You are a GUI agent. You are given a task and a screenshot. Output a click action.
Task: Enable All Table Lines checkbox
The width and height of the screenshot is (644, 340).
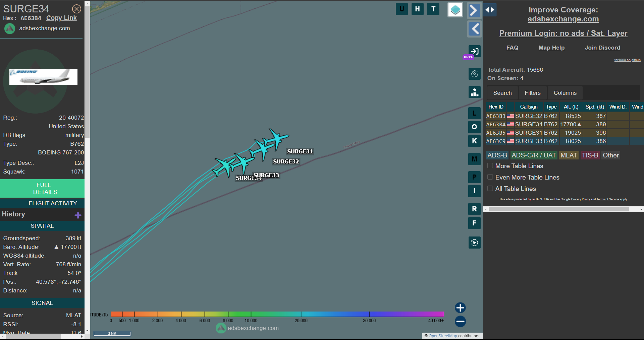pyautogui.click(x=490, y=188)
